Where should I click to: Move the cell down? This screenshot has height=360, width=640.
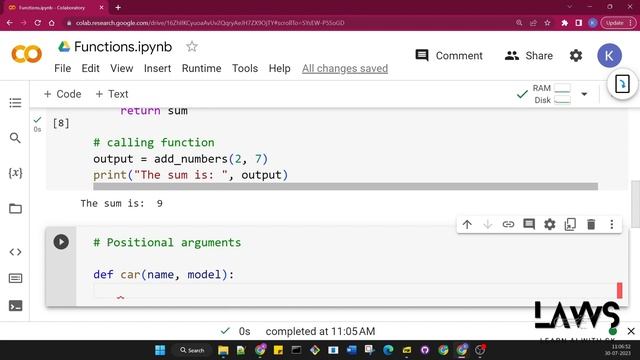click(x=487, y=224)
